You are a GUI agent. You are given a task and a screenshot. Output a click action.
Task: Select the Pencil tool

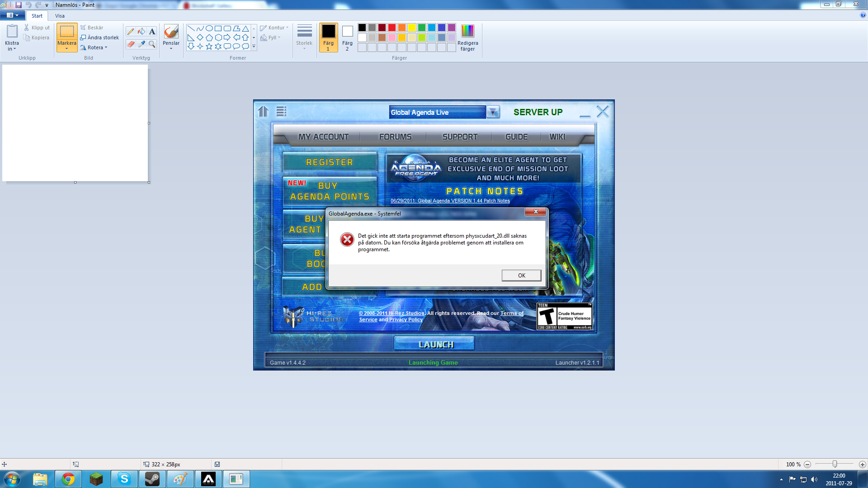point(131,32)
